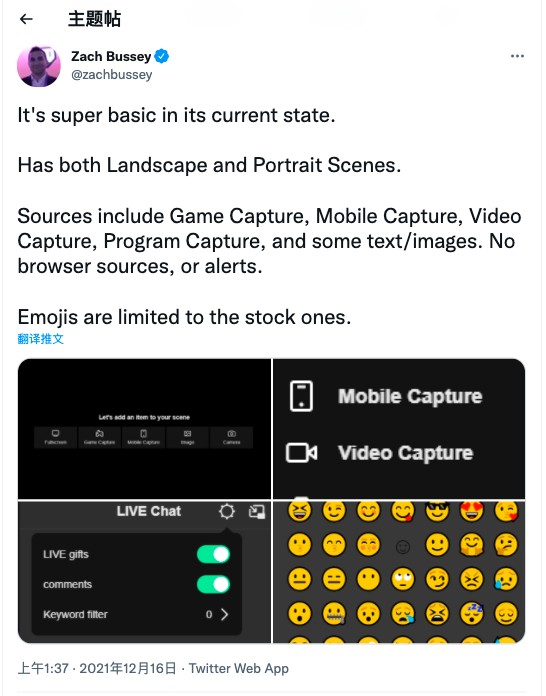Expand Keyword filter with the chevron arrow
This screenshot has width=546, height=696.
tap(225, 614)
